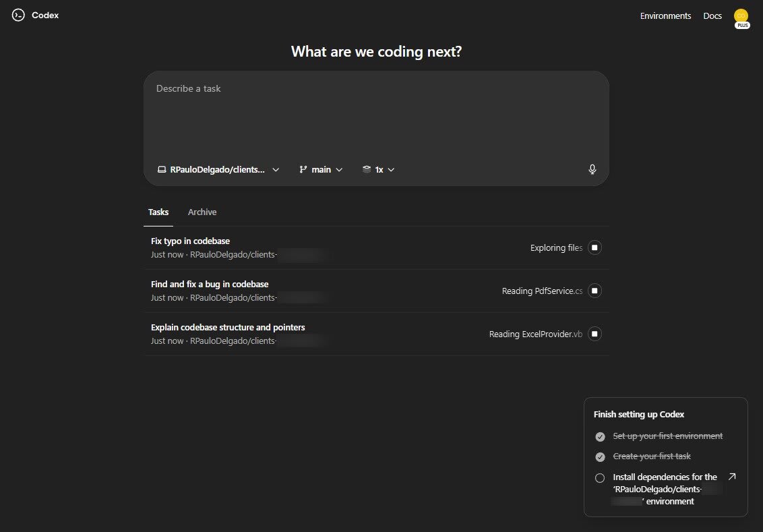
Task: Click the What are we coding next heading
Action: click(x=376, y=52)
